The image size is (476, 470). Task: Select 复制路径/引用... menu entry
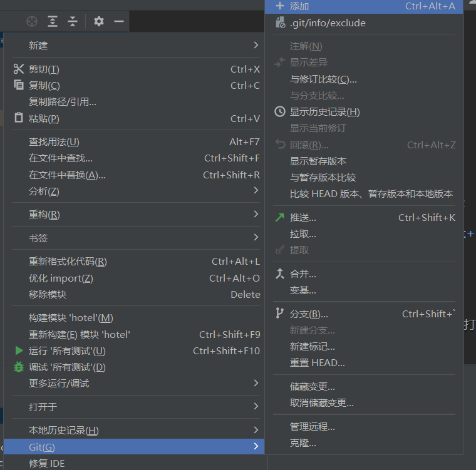click(134, 101)
